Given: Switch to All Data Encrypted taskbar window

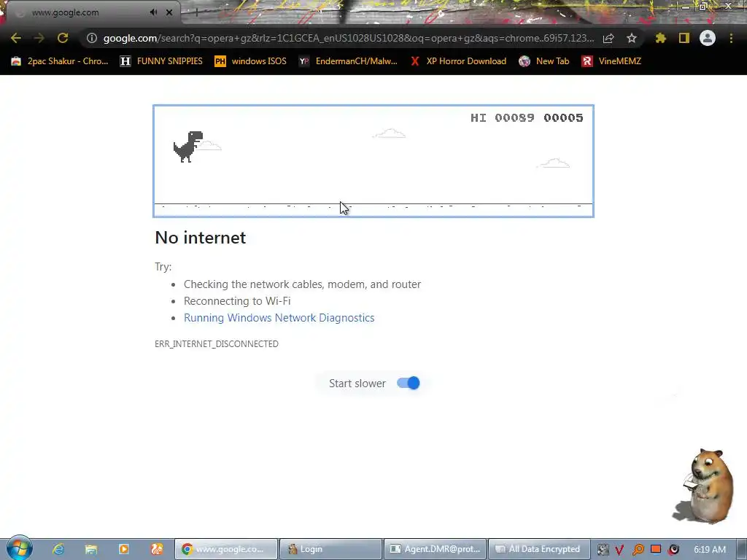Looking at the screenshot, I should (539, 549).
